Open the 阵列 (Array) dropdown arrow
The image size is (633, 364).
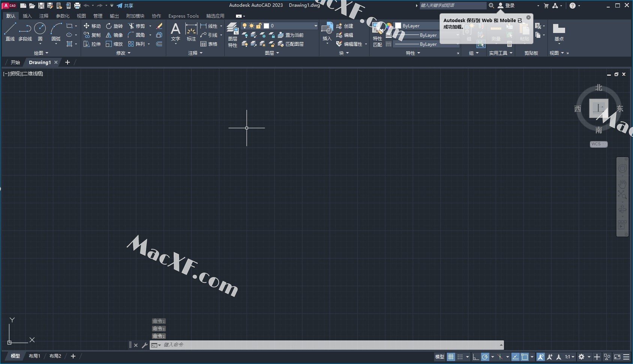point(149,44)
